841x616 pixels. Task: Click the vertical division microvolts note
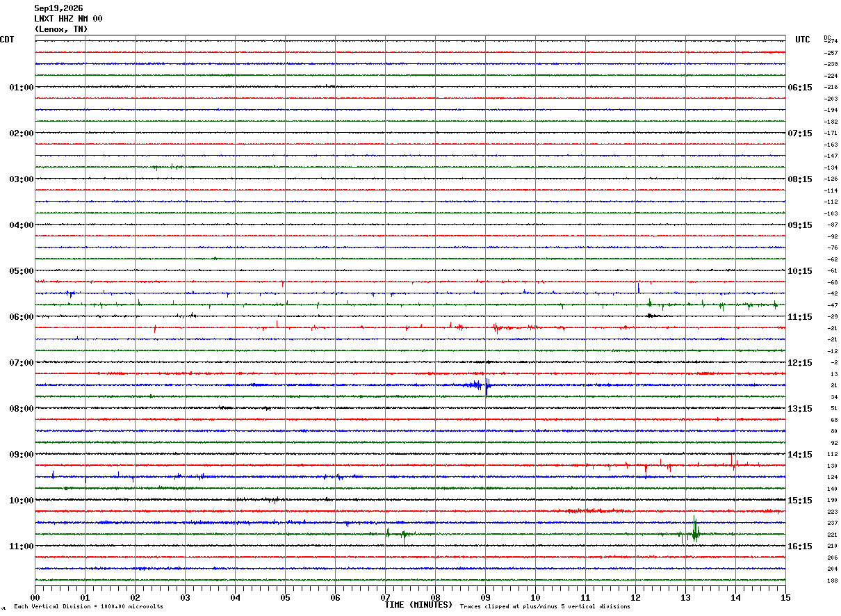click(88, 606)
